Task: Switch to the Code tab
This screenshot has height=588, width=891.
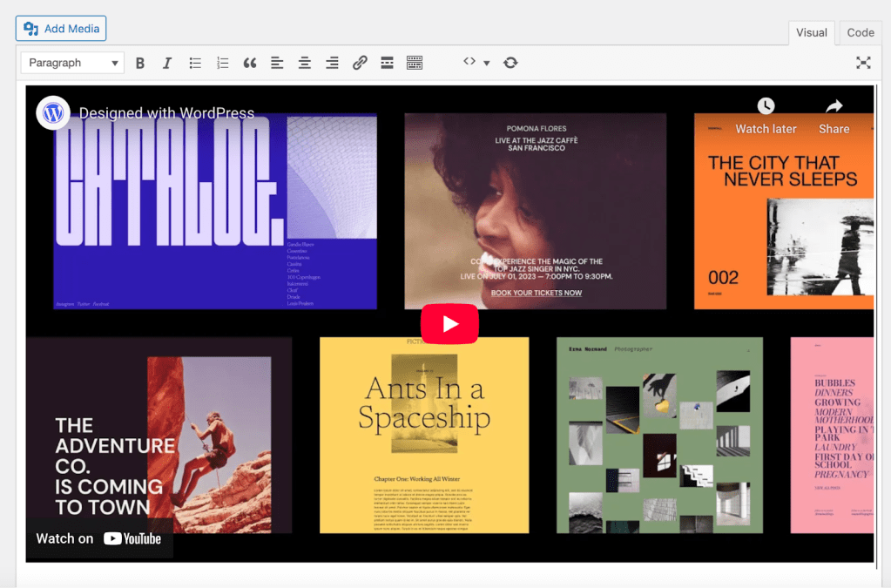Action: click(x=859, y=32)
